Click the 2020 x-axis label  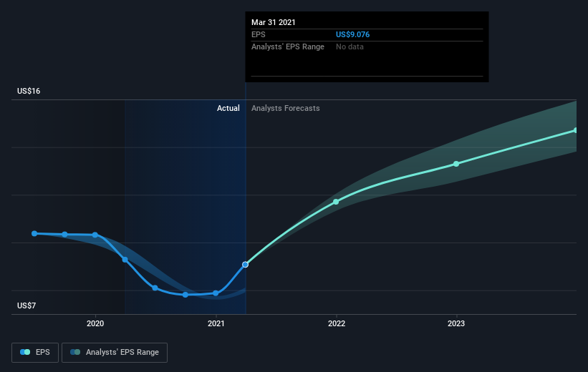[x=95, y=323]
